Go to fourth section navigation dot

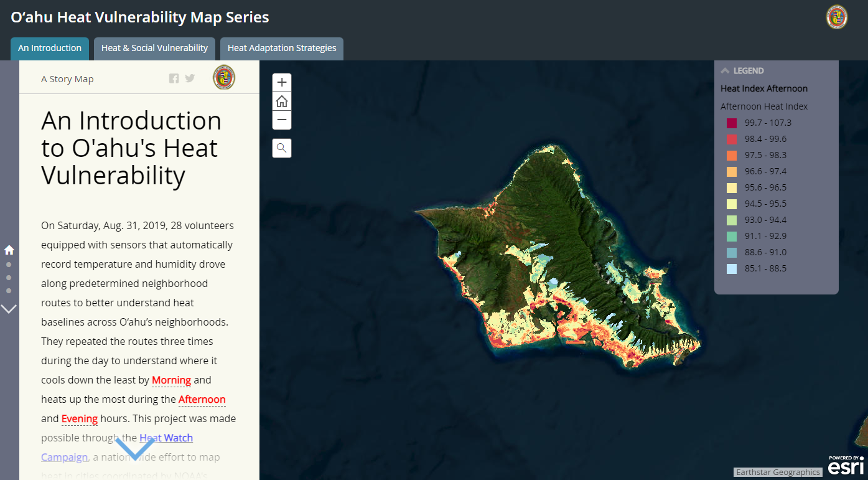[9, 291]
